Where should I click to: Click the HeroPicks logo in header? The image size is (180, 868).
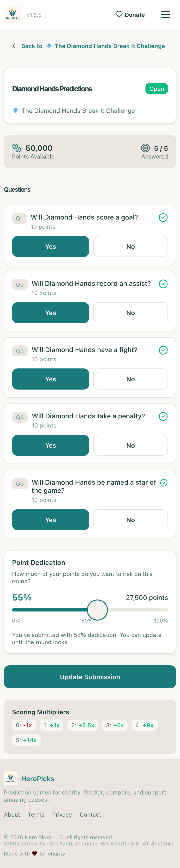(12, 14)
